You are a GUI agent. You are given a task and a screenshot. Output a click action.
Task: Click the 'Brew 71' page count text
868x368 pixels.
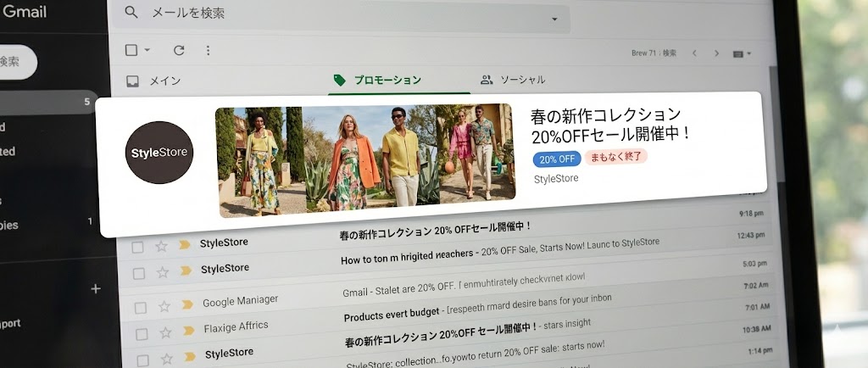tap(654, 53)
